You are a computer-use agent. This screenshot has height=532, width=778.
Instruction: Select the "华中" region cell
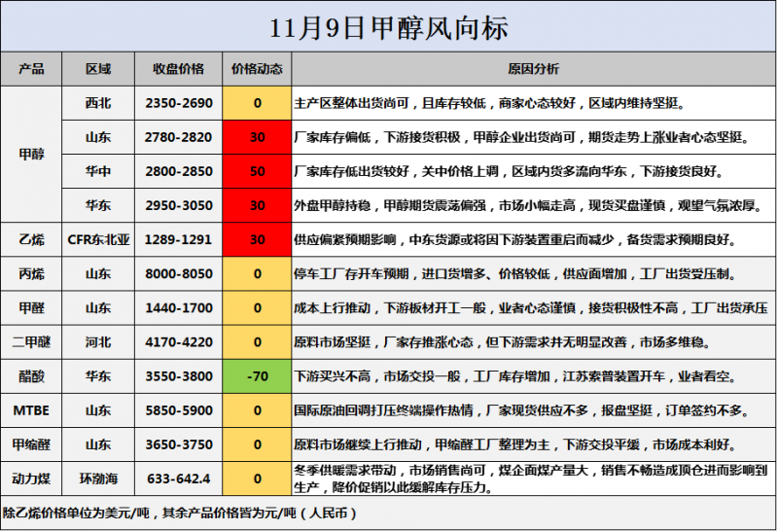pyautogui.click(x=98, y=171)
